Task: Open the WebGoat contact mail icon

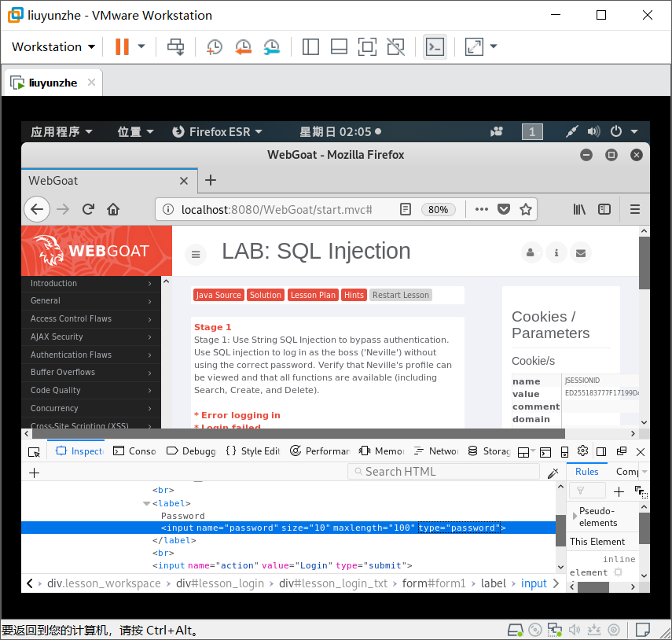Action: tap(581, 252)
